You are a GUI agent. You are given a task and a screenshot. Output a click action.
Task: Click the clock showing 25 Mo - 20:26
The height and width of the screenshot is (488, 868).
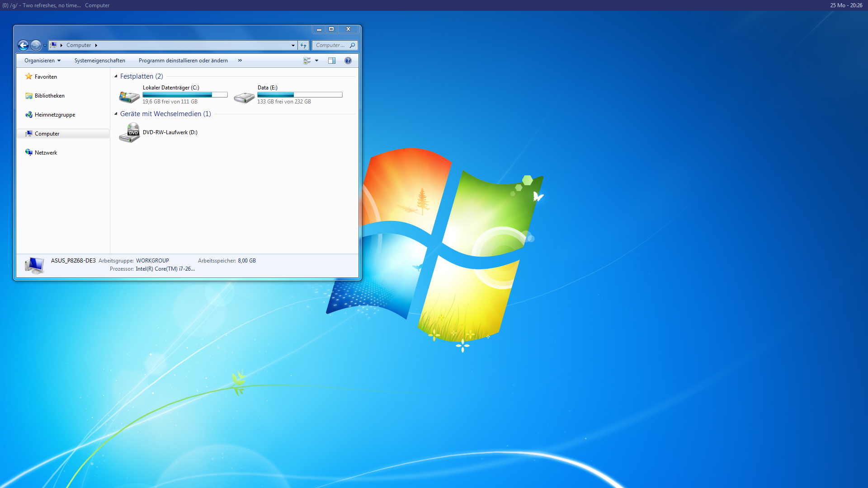(846, 5)
